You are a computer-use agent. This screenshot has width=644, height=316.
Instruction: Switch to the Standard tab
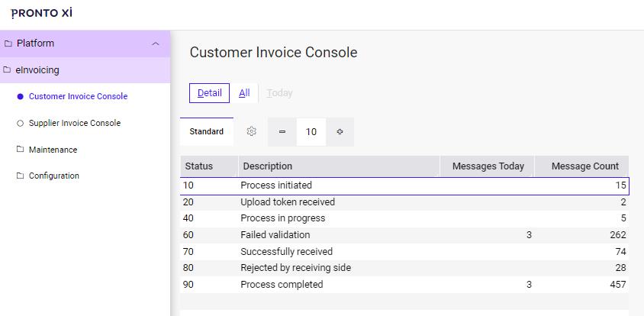point(207,131)
